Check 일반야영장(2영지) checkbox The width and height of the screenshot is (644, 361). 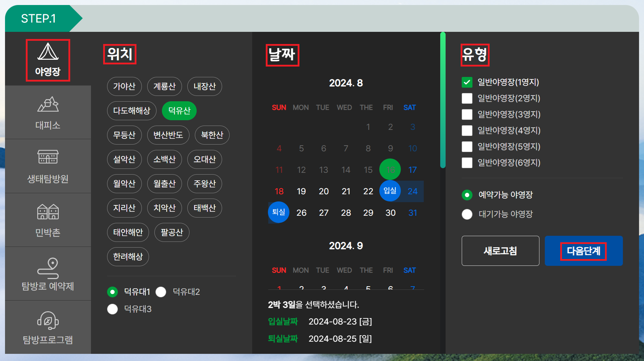click(467, 98)
